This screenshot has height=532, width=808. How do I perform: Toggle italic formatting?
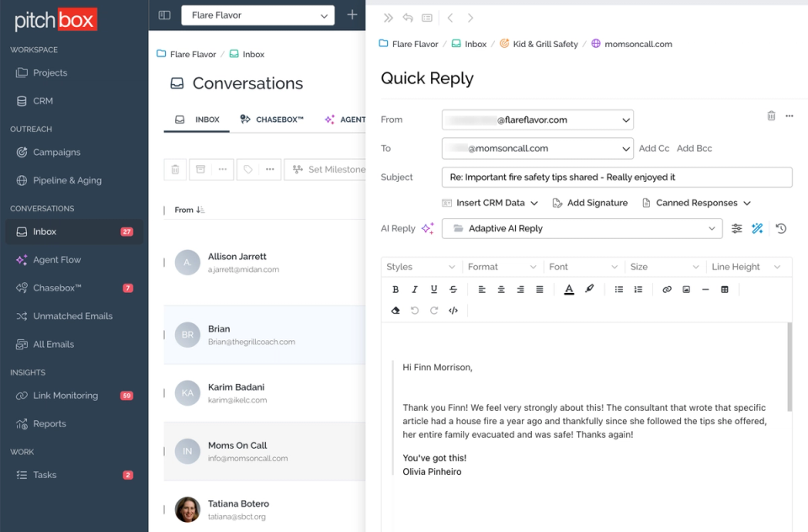click(415, 290)
